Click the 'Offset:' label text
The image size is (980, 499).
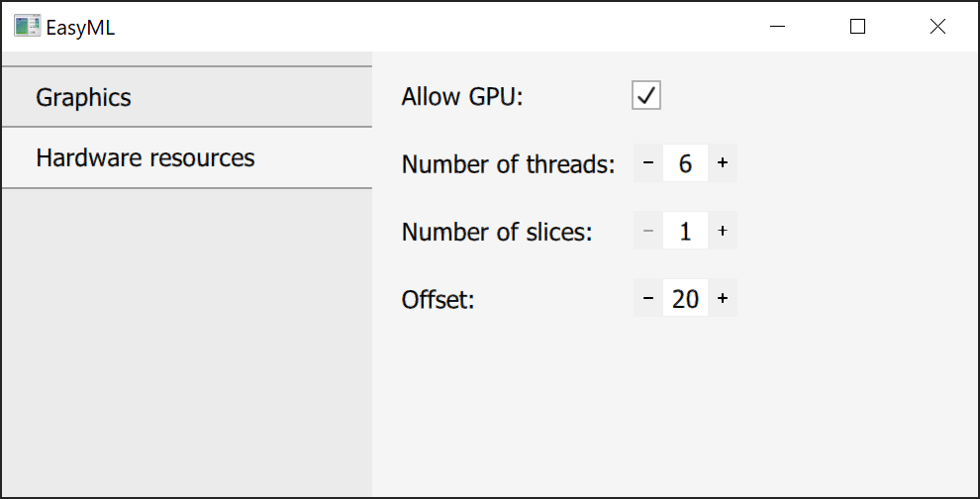click(439, 299)
